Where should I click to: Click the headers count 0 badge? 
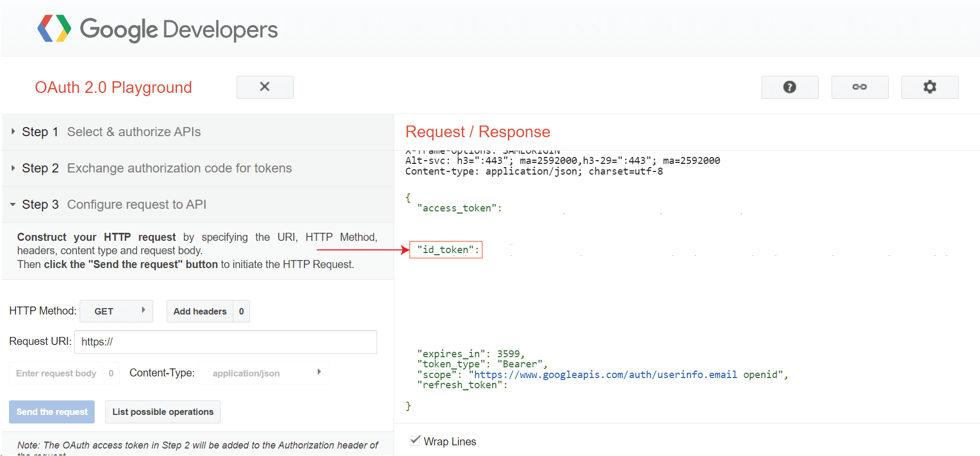tap(241, 311)
